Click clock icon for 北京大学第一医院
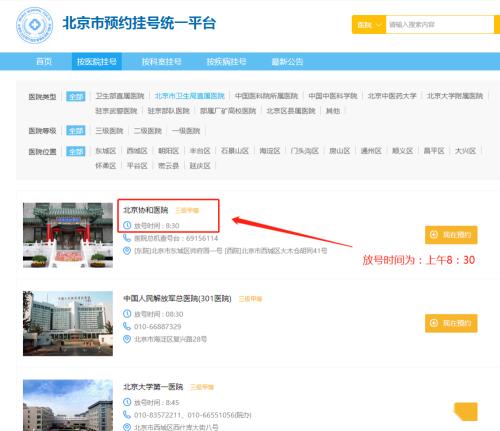The image size is (500, 431). 127,402
